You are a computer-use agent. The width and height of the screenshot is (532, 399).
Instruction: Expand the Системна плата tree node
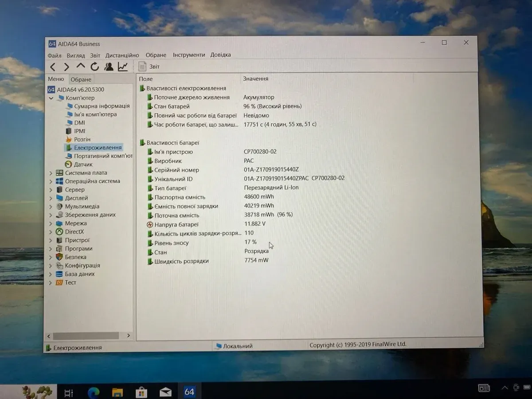pos(51,173)
